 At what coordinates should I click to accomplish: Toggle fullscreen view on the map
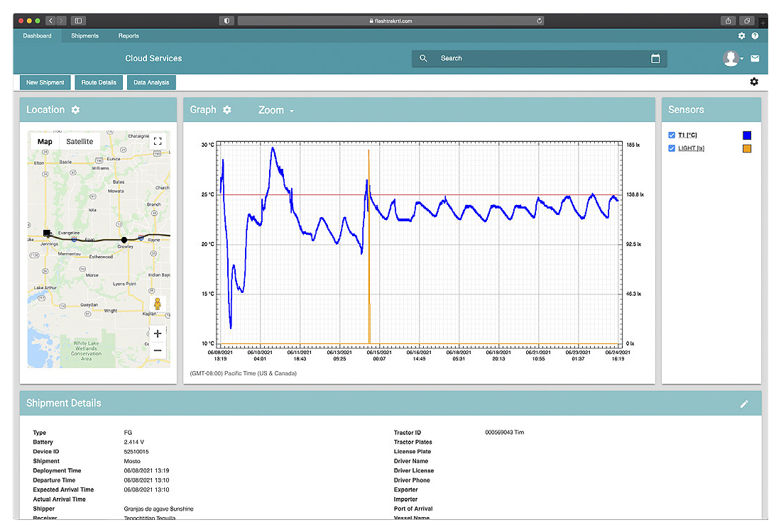(158, 141)
